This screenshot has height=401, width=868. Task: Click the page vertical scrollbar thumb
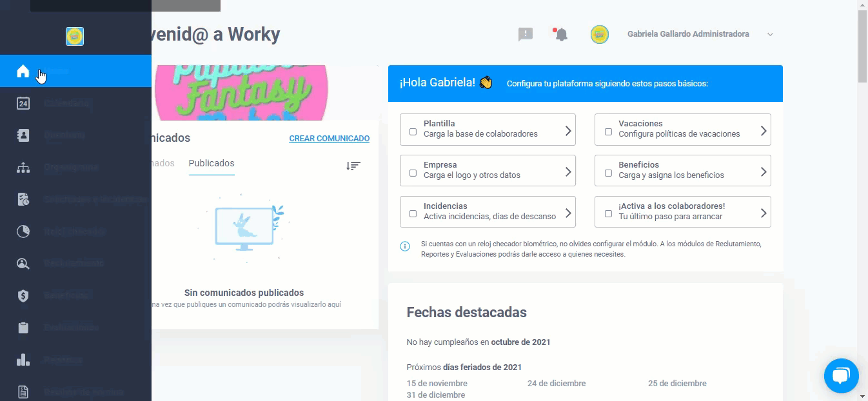(x=862, y=46)
